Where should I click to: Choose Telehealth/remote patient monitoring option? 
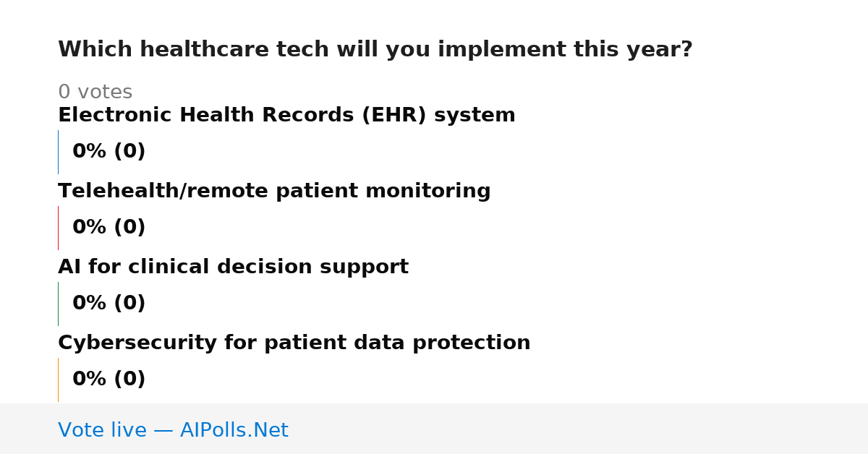[x=274, y=192]
